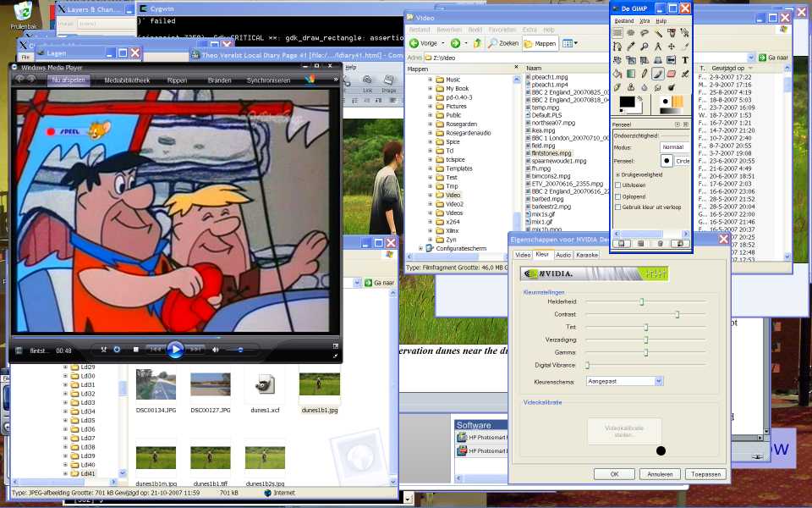Select the Clone stamp tool in GIMP
This screenshot has width=812, height=508.
pyautogui.click(x=631, y=87)
